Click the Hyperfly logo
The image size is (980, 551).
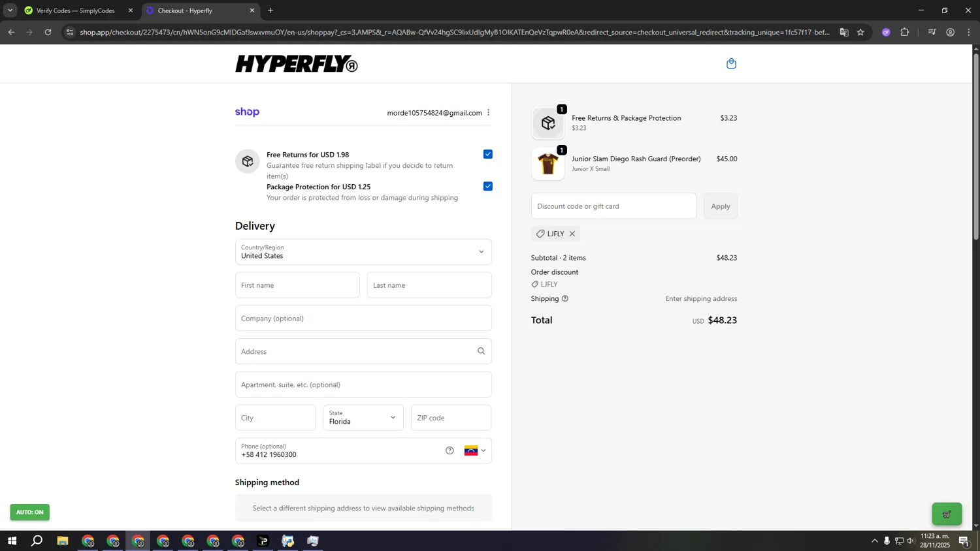tap(297, 63)
